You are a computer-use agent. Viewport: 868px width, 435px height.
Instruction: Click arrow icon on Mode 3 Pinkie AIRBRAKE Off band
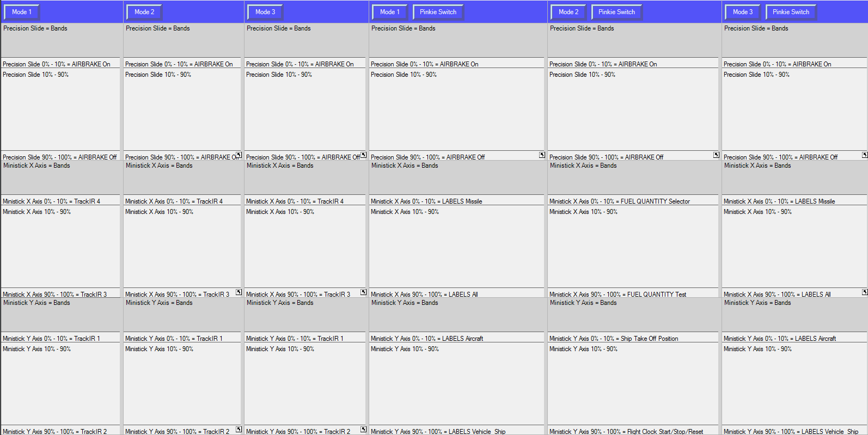(864, 155)
